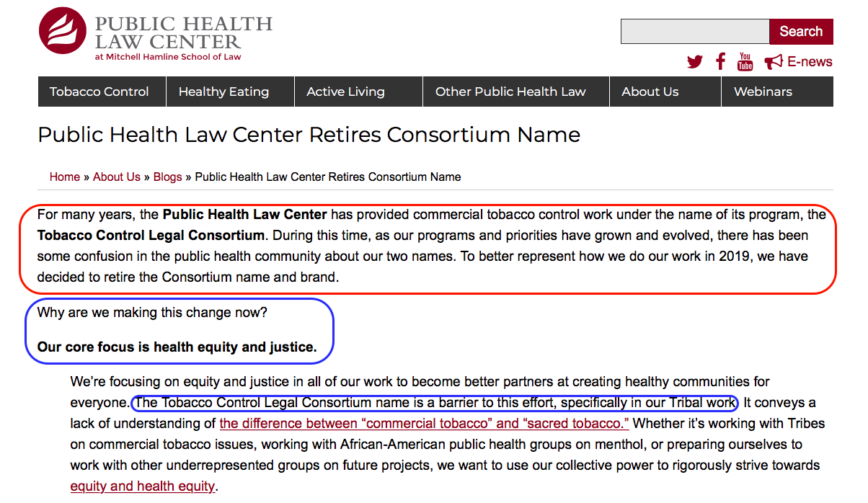
Task: Open the YouTube channel icon
Action: 745,62
